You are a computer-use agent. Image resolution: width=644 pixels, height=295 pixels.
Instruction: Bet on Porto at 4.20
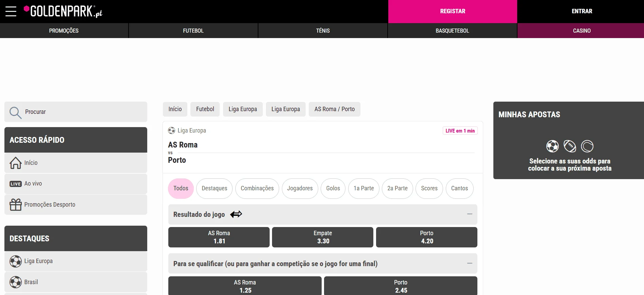[x=427, y=237]
